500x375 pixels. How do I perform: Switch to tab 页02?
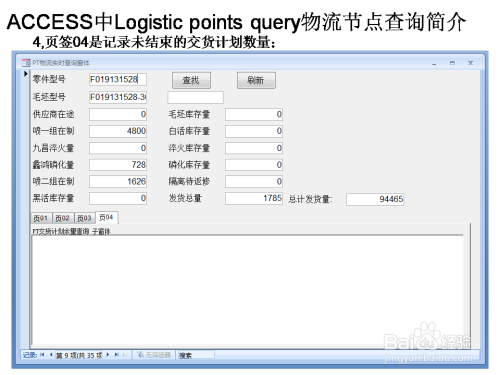[x=63, y=218]
